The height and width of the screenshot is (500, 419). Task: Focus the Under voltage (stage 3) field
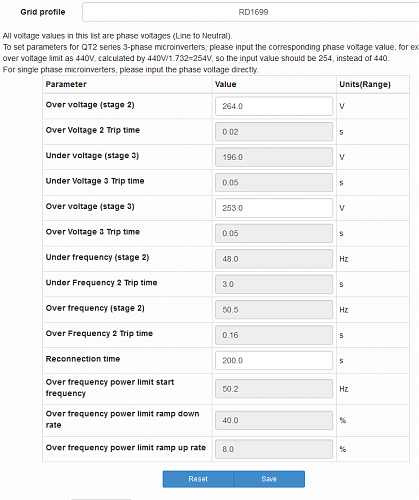click(x=274, y=157)
